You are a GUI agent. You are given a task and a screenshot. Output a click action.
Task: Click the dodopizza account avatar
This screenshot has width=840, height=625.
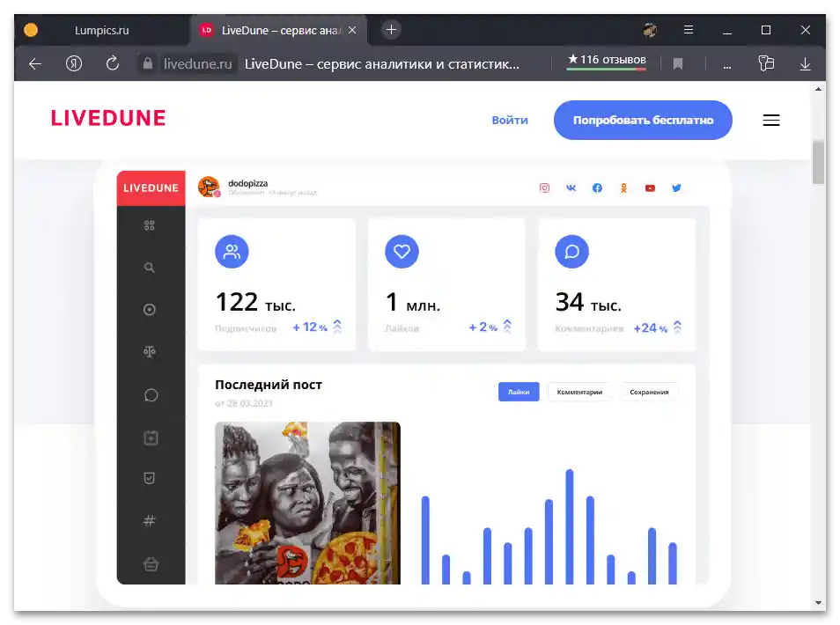(x=209, y=187)
